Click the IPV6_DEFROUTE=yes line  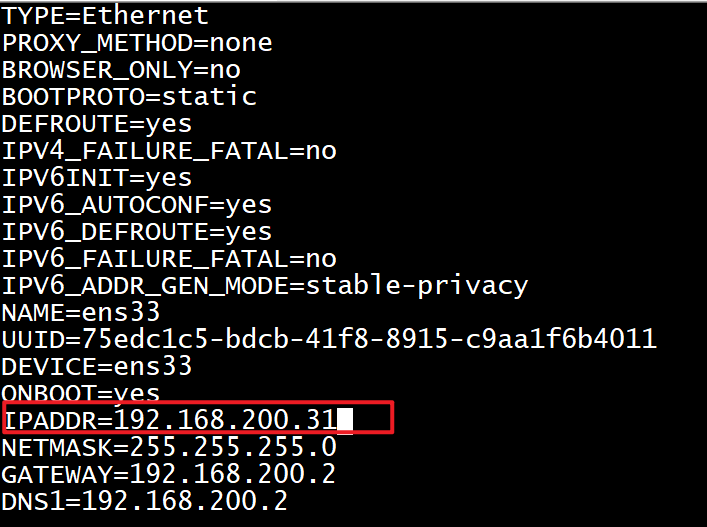tap(137, 232)
